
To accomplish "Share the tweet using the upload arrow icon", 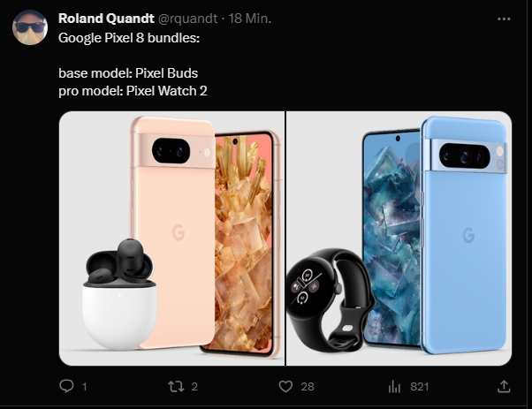I will pos(504,386).
